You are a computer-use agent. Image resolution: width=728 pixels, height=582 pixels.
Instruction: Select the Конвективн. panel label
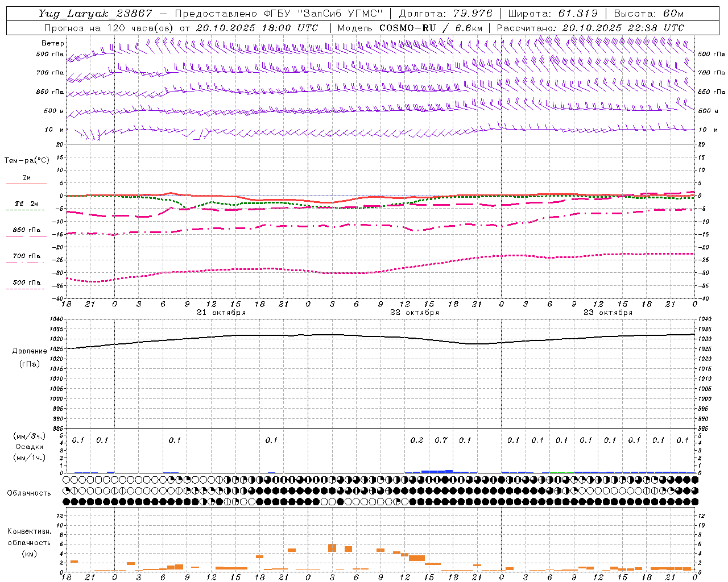[x=29, y=531]
